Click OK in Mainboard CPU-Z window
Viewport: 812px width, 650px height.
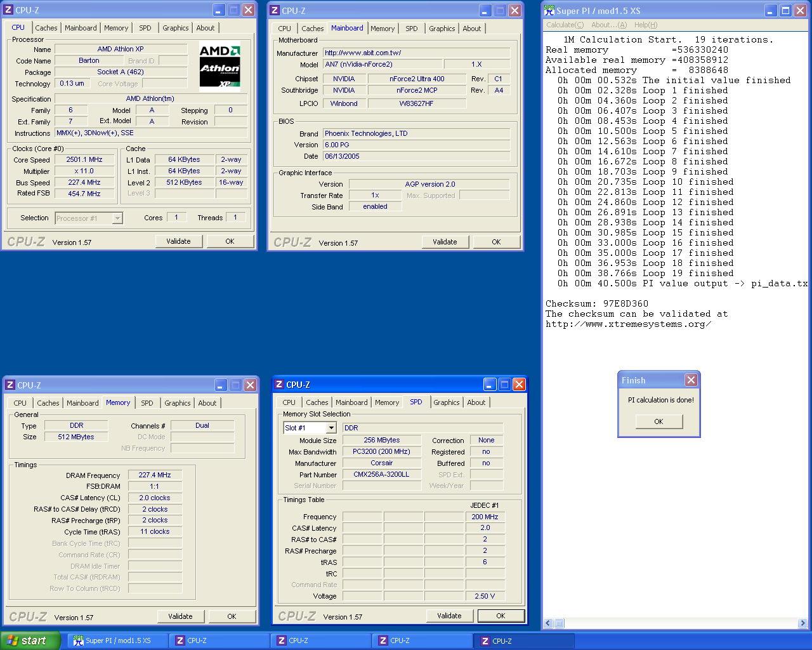pyautogui.click(x=496, y=242)
